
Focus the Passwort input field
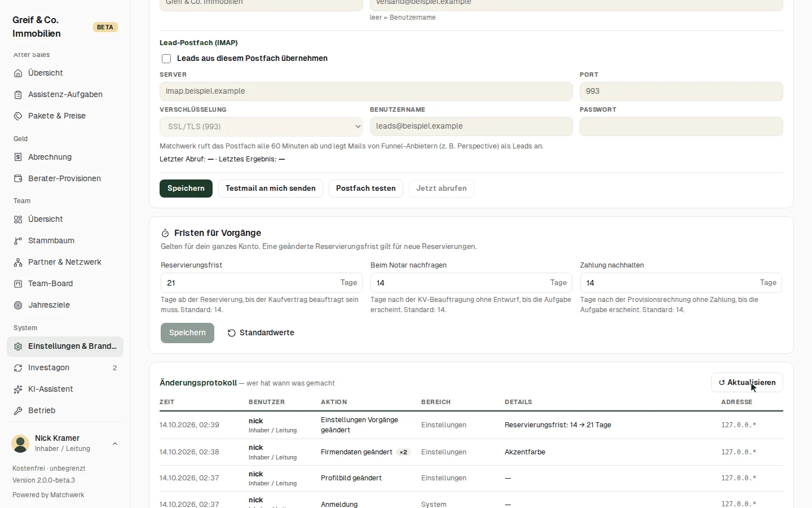[681, 126]
